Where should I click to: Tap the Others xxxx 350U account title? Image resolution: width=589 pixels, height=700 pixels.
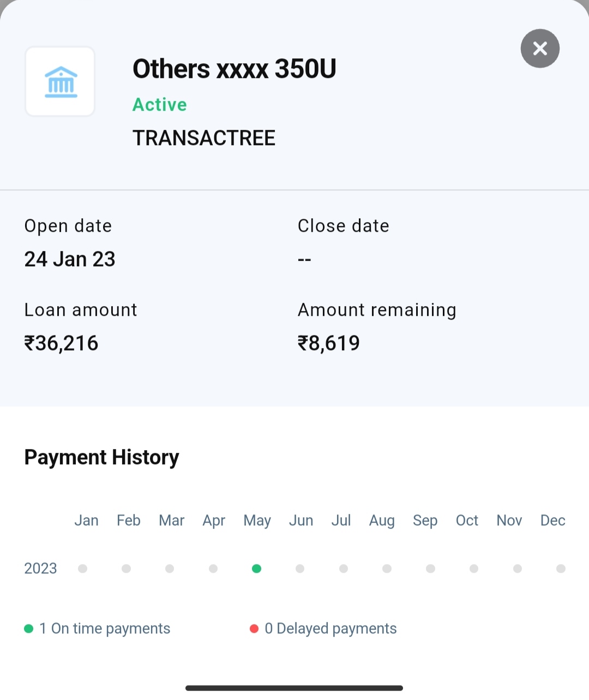(x=234, y=69)
